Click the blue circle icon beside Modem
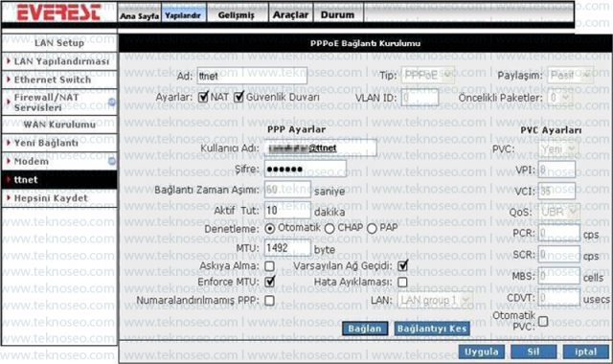Image resolution: width=613 pixels, height=364 pixels. click(112, 161)
